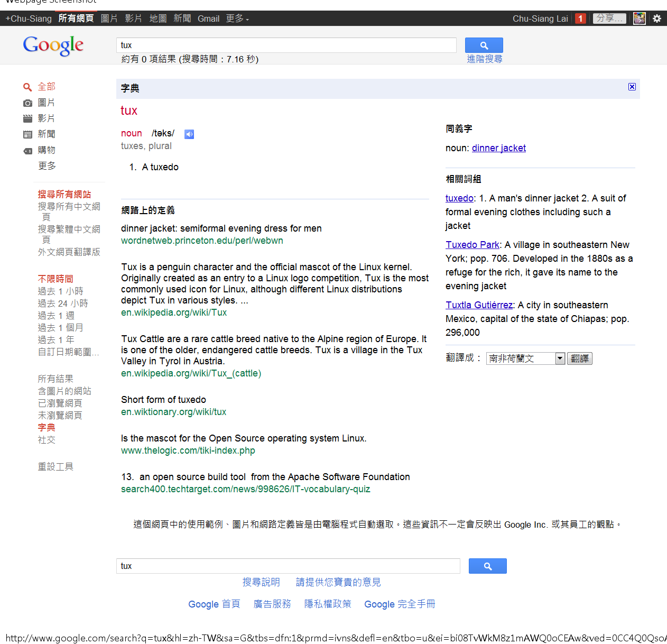Open 自訂日期範圍 custom date range
Viewport: 667px width, 644px height.
(68, 352)
